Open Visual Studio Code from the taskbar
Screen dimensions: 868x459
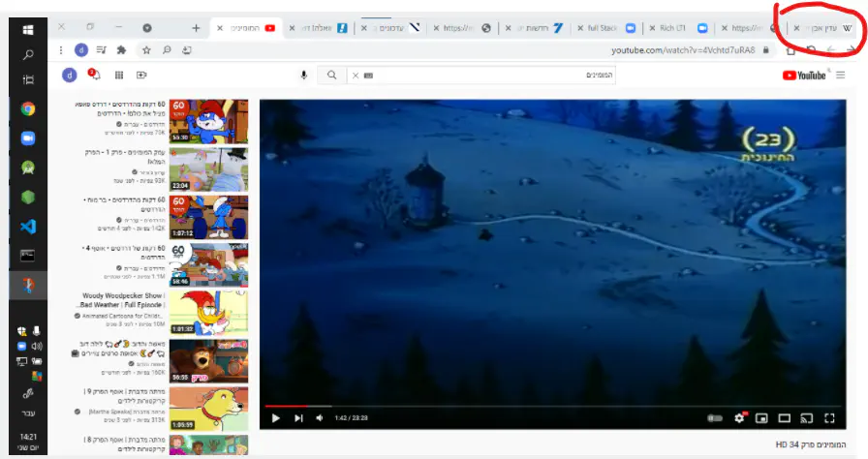pyautogui.click(x=27, y=226)
